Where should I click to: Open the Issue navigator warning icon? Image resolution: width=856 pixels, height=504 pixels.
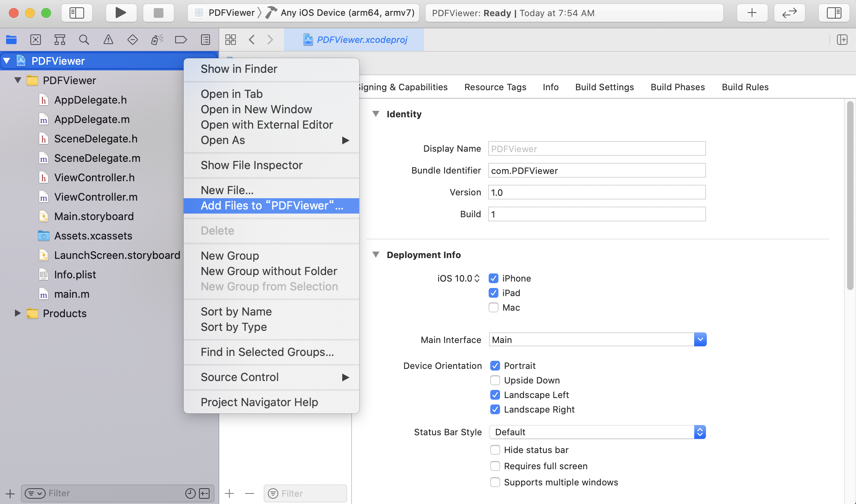point(108,40)
